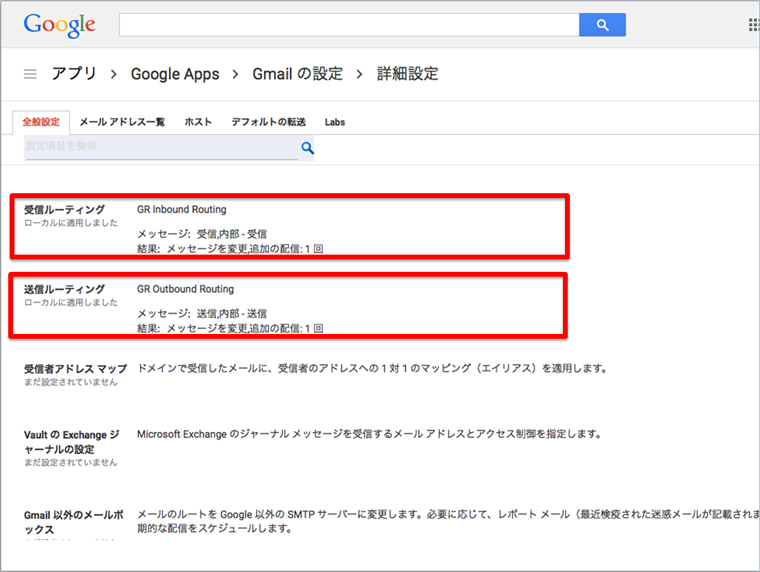Click the 送信ルーティング setting title
The width and height of the screenshot is (760, 572).
[x=64, y=289]
